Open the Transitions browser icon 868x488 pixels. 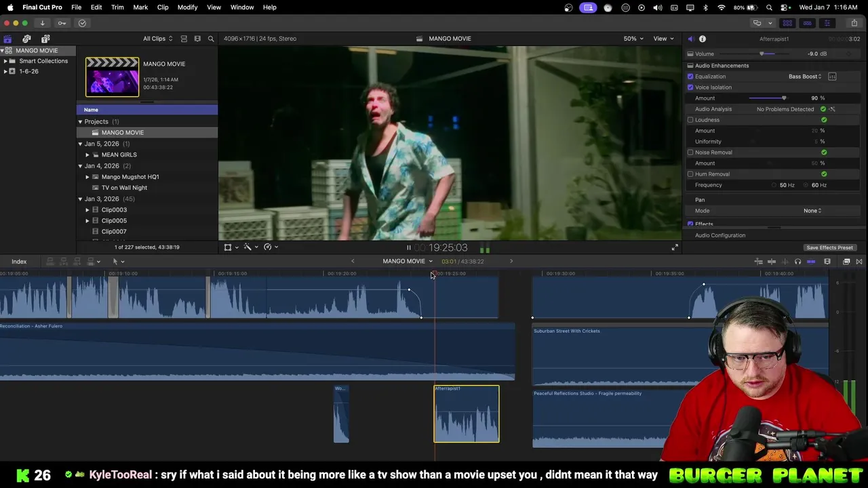(859, 262)
